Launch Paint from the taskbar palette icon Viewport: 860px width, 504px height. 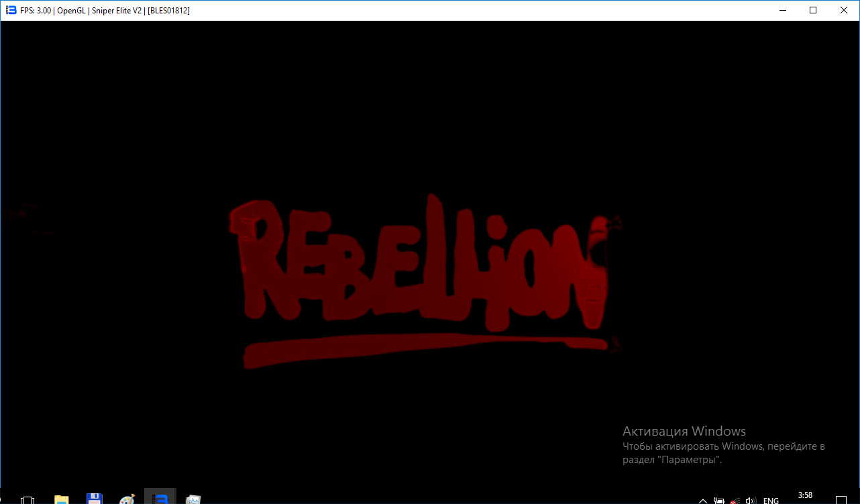(x=127, y=499)
